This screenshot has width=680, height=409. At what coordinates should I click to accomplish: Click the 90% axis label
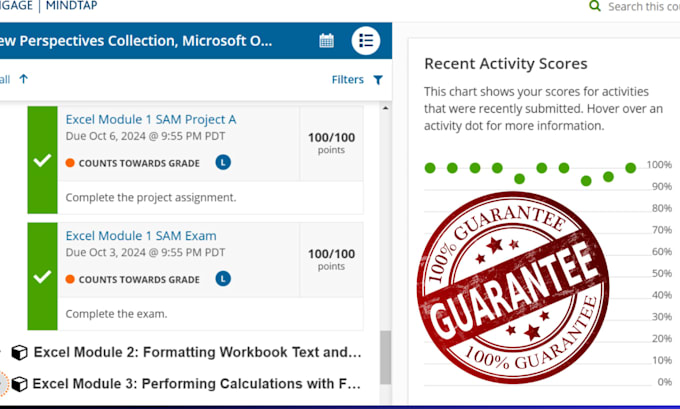662,187
